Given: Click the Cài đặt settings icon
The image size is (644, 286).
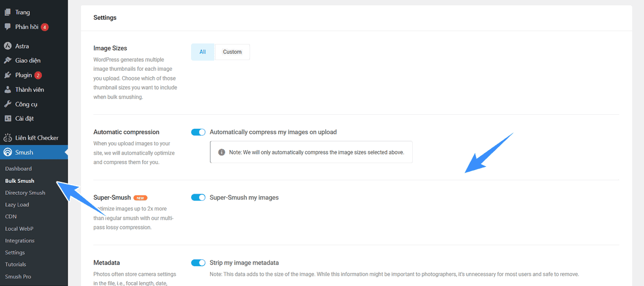Looking at the screenshot, I should [8, 119].
